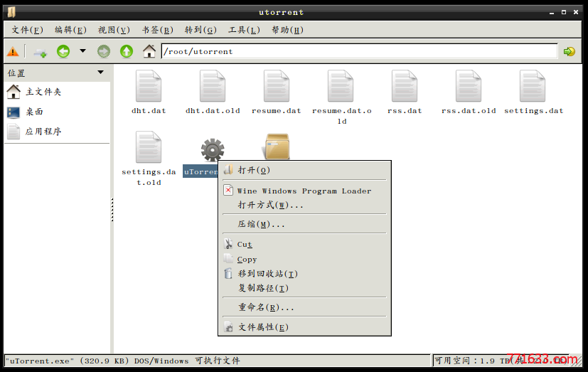Click the new tab toolbar icon
Screen dimensions: 588x372
click(40, 52)
